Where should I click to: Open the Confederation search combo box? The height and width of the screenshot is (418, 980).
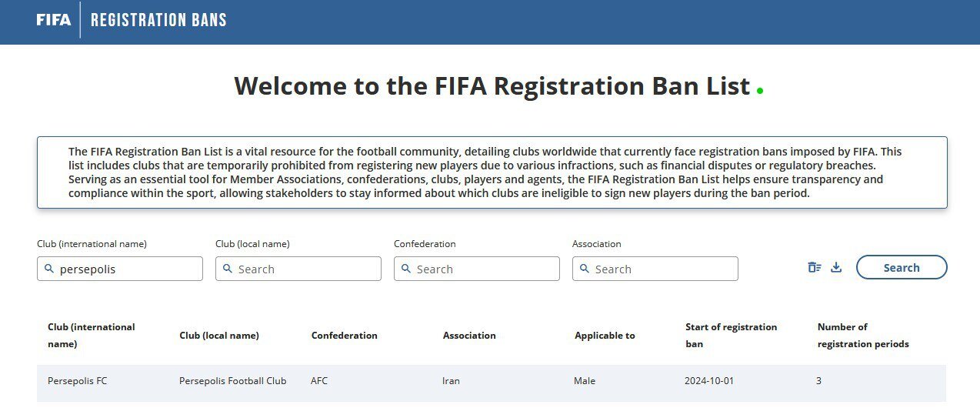coord(484,269)
